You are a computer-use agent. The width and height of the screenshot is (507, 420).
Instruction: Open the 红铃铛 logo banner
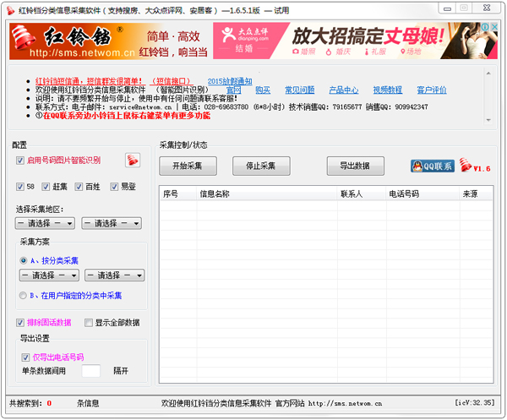[111, 41]
